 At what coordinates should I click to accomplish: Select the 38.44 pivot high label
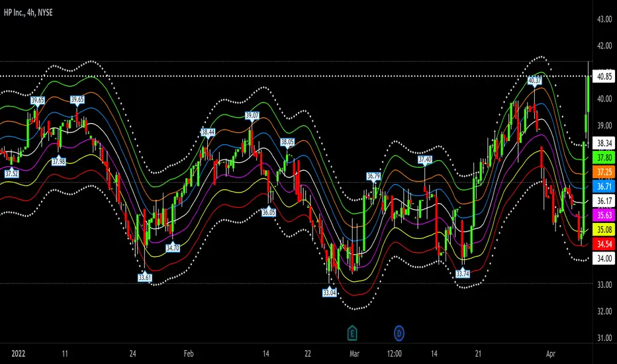click(208, 132)
